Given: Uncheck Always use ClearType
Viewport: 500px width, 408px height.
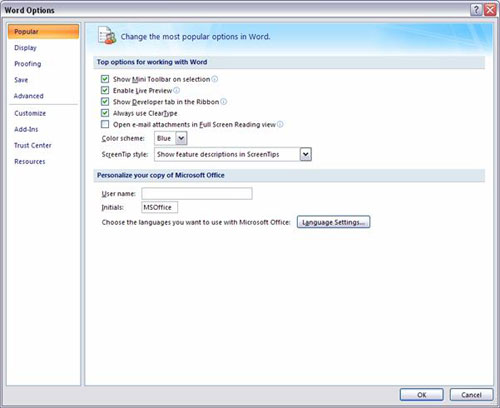Looking at the screenshot, I should pos(105,113).
